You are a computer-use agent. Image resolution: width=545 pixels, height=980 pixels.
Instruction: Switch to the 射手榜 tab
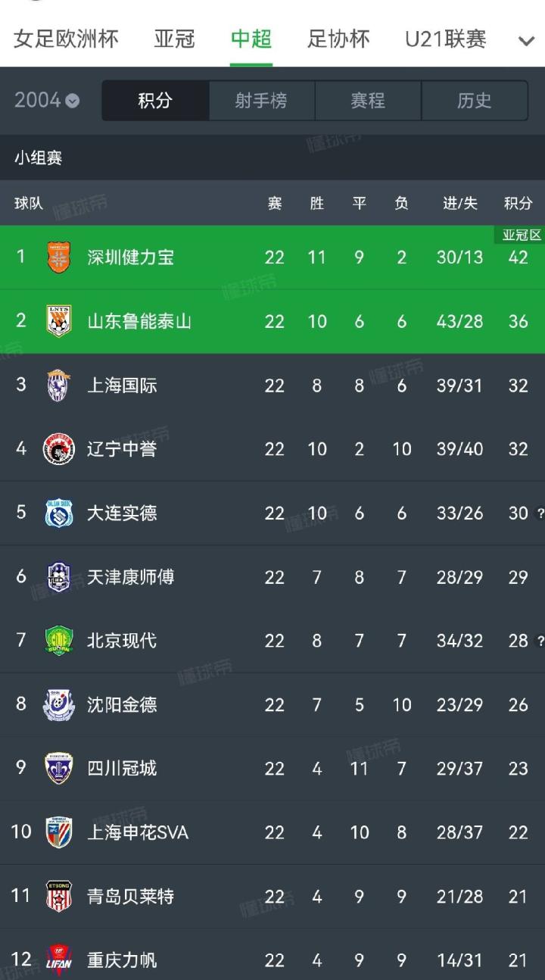tap(261, 101)
